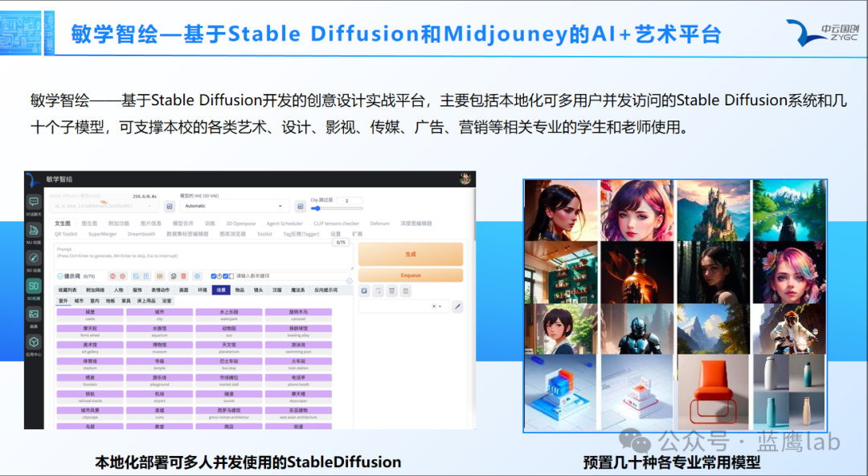
Task: Open the Deforum tab
Action: click(x=379, y=224)
